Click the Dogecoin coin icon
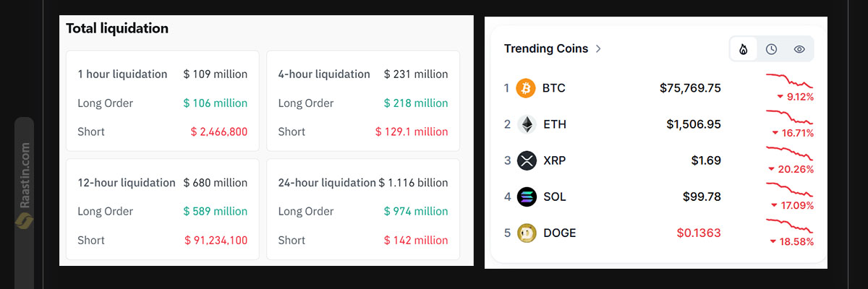868x289 pixels. (x=526, y=233)
